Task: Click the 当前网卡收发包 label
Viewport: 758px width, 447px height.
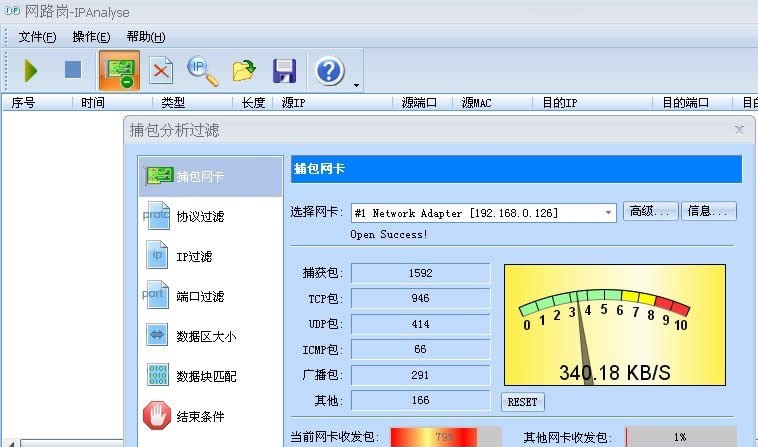Action: coord(334,437)
